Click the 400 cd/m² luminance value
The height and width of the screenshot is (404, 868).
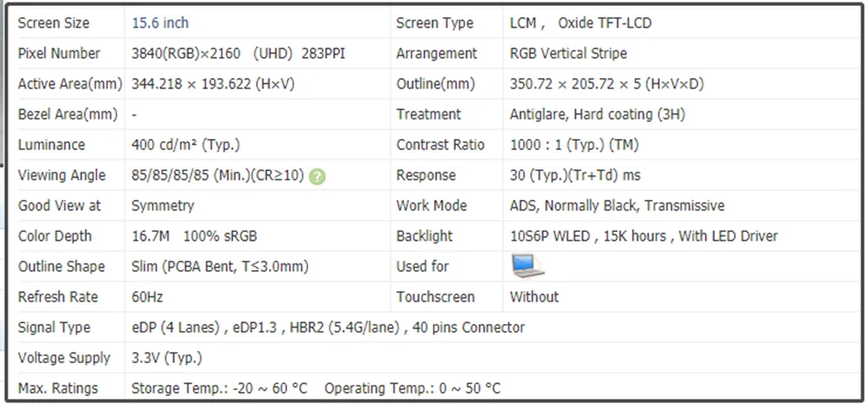tap(185, 144)
